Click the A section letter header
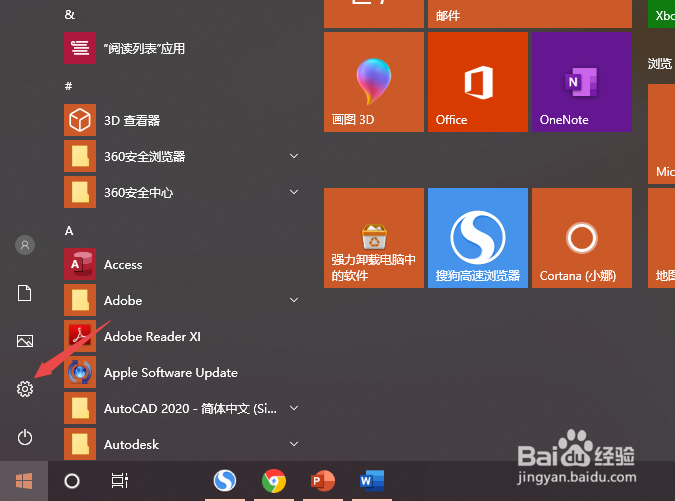The height and width of the screenshot is (501, 675). pyautogui.click(x=69, y=231)
